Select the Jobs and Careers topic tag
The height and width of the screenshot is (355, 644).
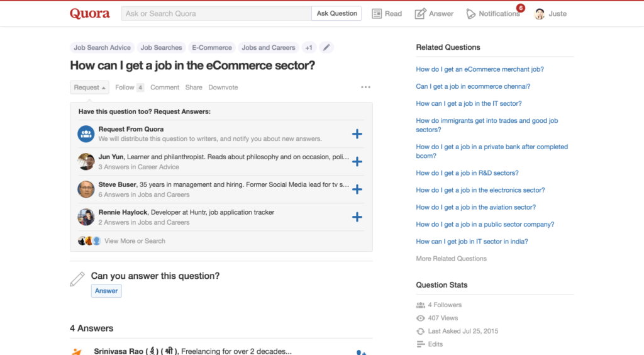coord(268,48)
